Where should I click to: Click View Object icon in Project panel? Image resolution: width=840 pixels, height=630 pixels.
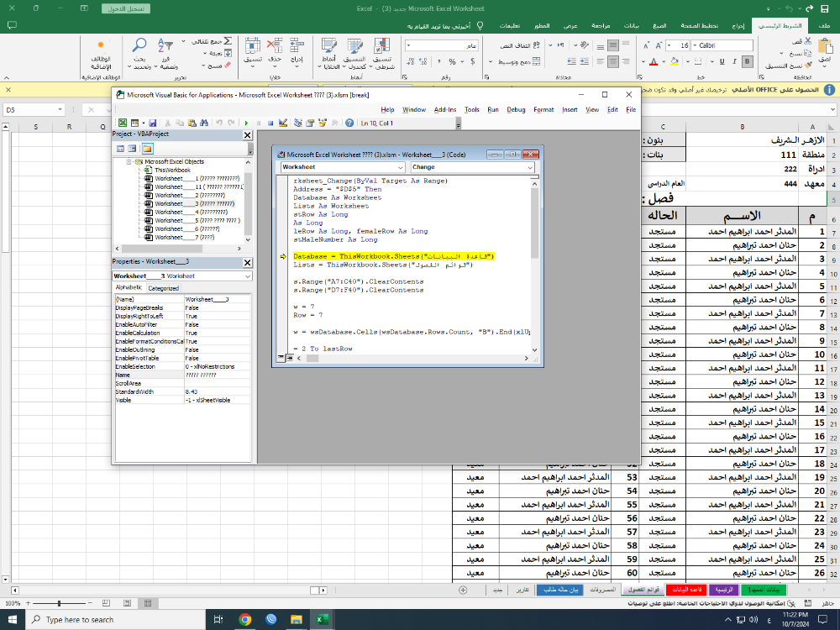pyautogui.click(x=133, y=149)
